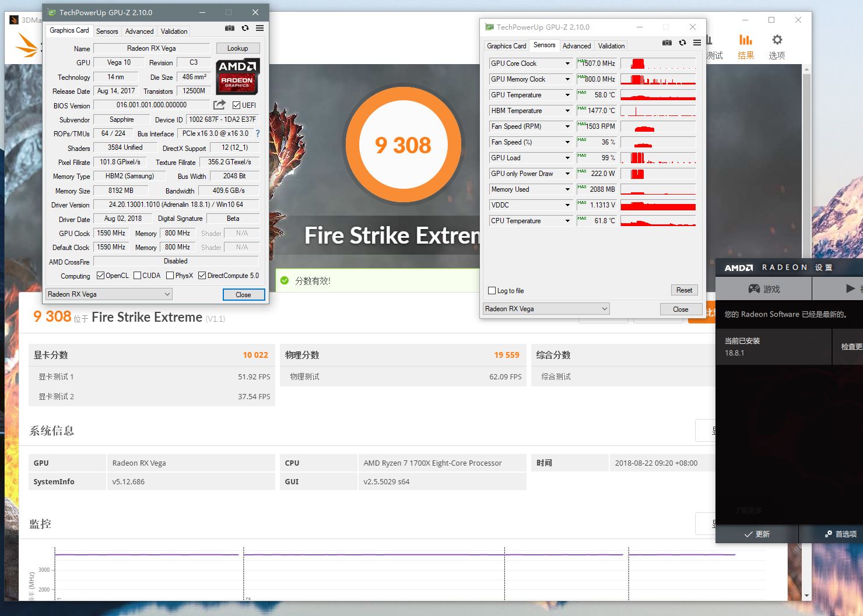Image resolution: width=863 pixels, height=616 pixels.
Task: Open the VDDC sensor dropdown
Action: pos(567,205)
